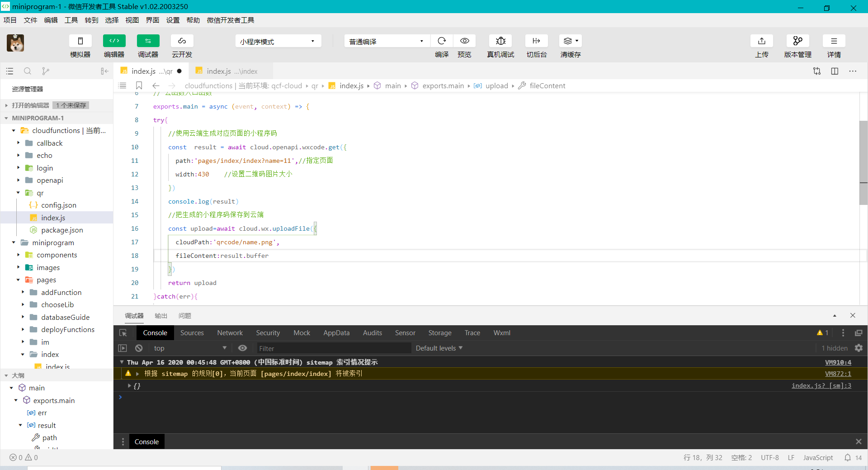
Task: Click the inspect element picker icon
Action: [x=123, y=333]
